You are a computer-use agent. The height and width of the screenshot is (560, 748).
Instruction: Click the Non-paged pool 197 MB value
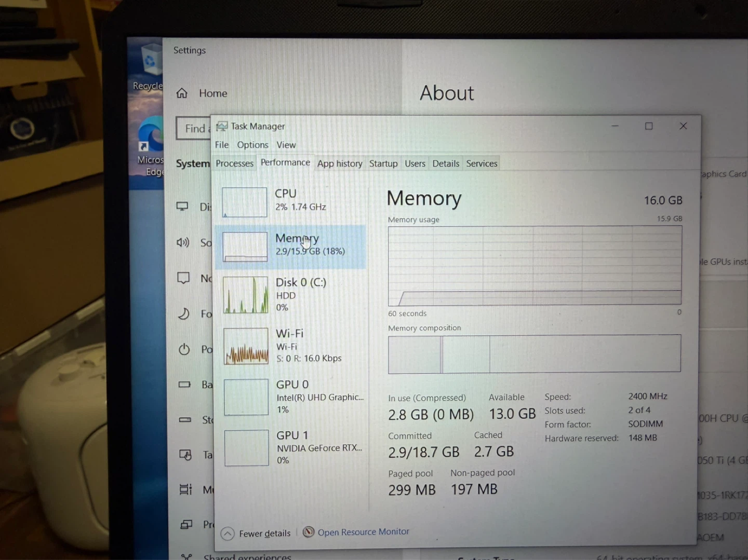click(x=474, y=489)
